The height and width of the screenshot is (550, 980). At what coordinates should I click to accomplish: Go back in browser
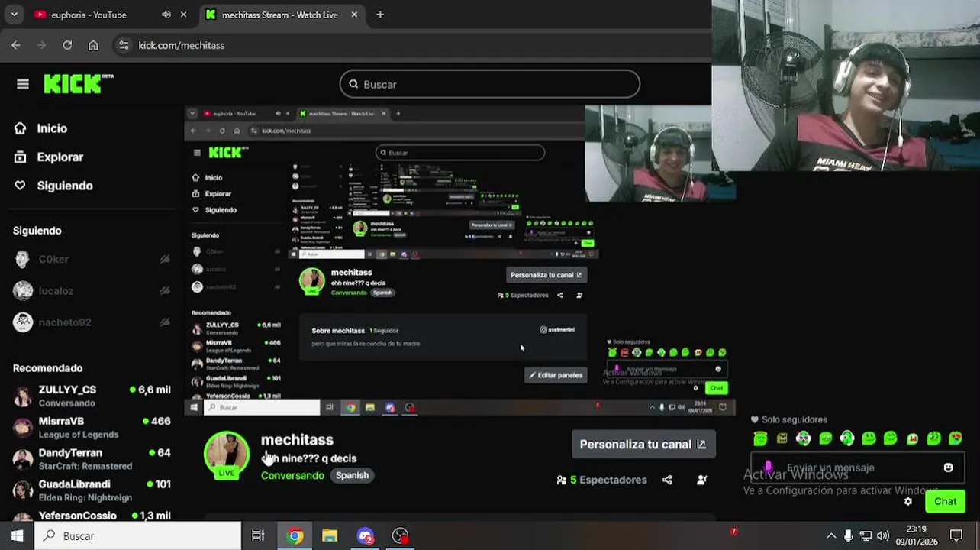pyautogui.click(x=16, y=45)
